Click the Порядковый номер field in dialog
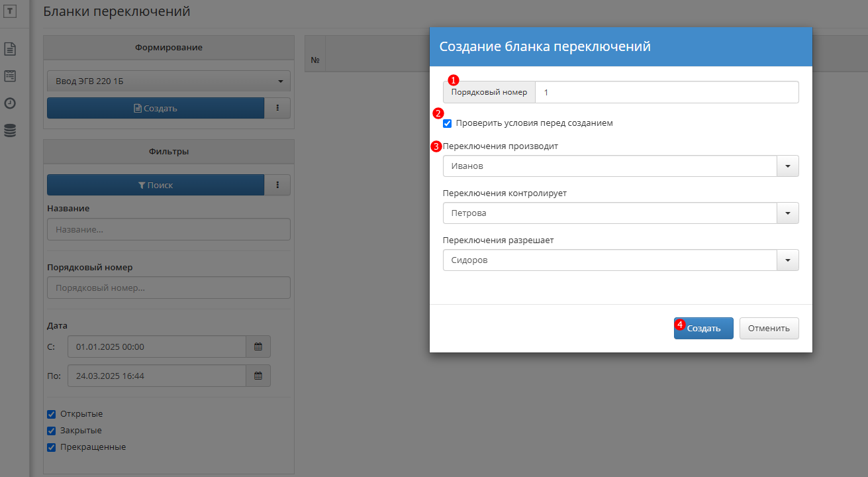Viewport: 868px width, 477px height. 667,92
